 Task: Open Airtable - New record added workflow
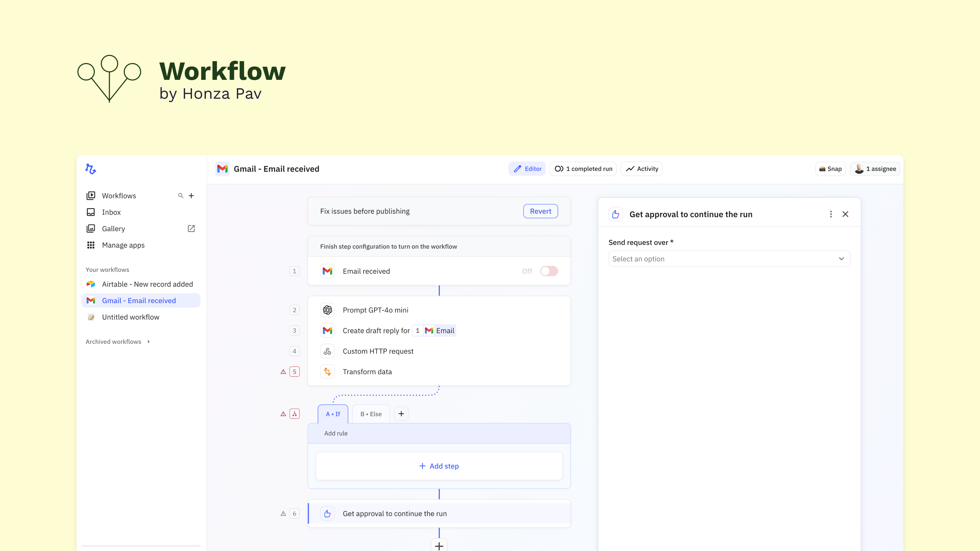147,284
